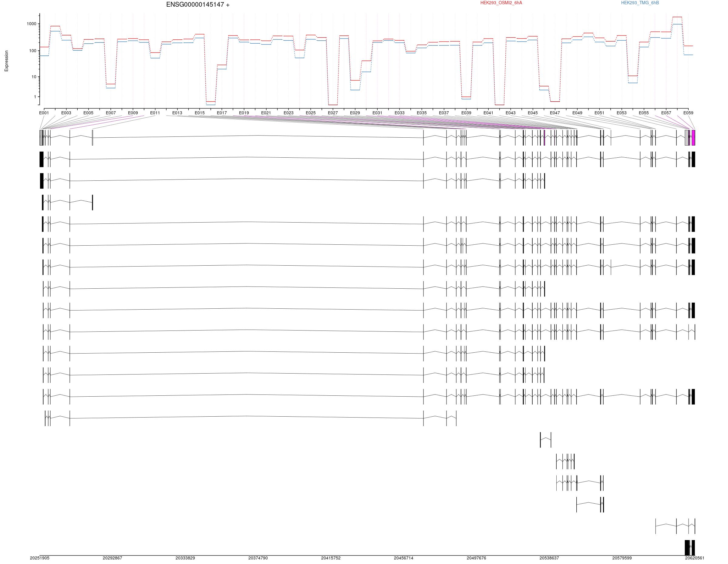Click the 1 y-axis tick label
Image resolution: width=728 pixels, height=564 pixels.
[35, 97]
